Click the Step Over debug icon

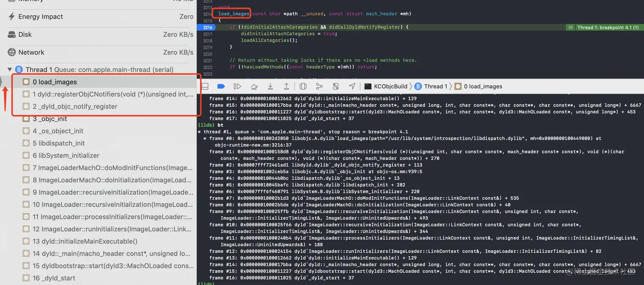point(254,86)
